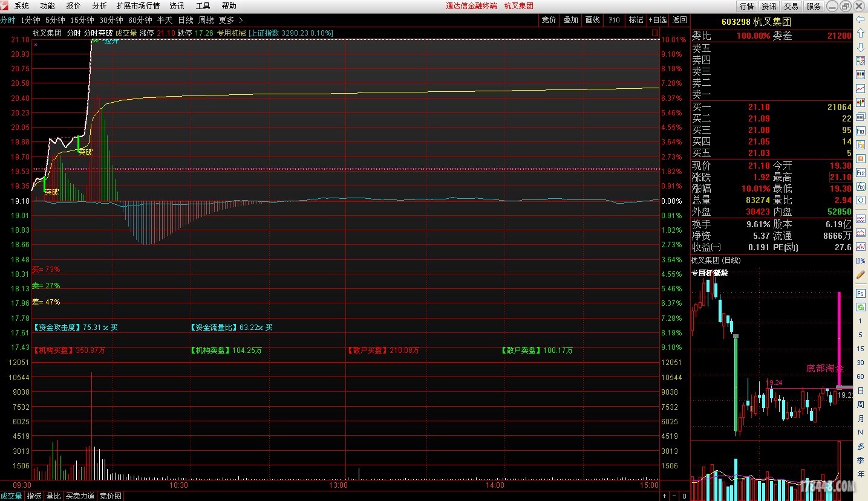Select the 5-minute period in right sidebar

point(860,335)
